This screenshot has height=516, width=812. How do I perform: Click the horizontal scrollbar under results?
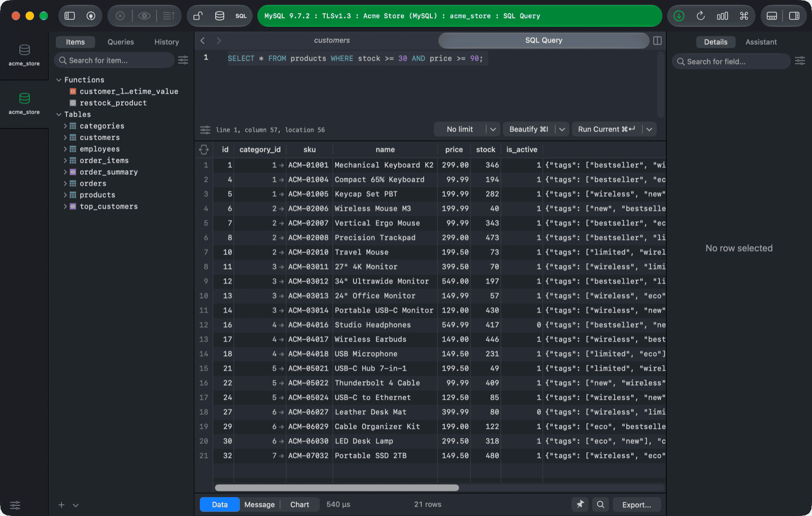[x=337, y=488]
